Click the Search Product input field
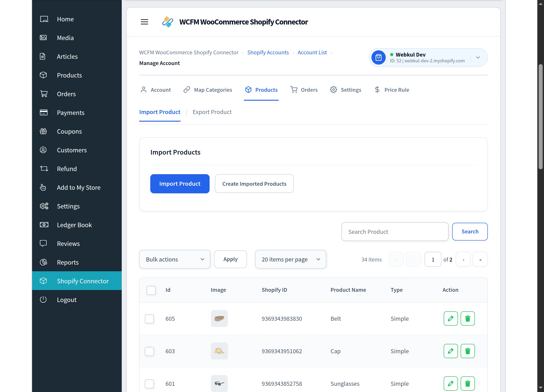 (x=395, y=232)
